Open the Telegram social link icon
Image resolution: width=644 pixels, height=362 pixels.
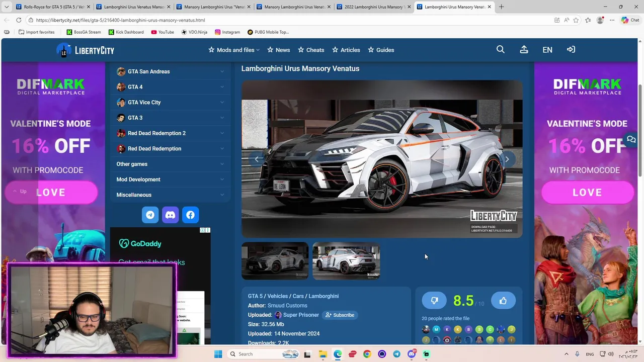150,215
